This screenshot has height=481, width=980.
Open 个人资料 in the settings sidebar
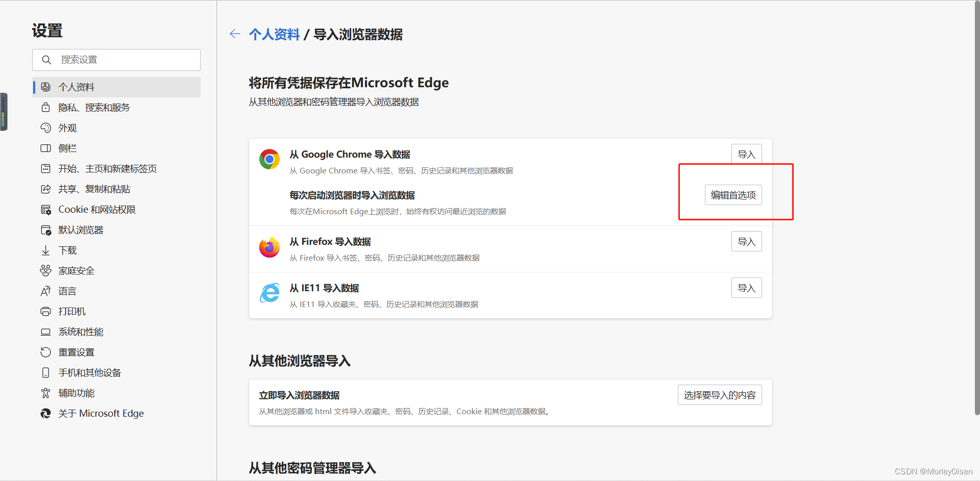pos(116,87)
